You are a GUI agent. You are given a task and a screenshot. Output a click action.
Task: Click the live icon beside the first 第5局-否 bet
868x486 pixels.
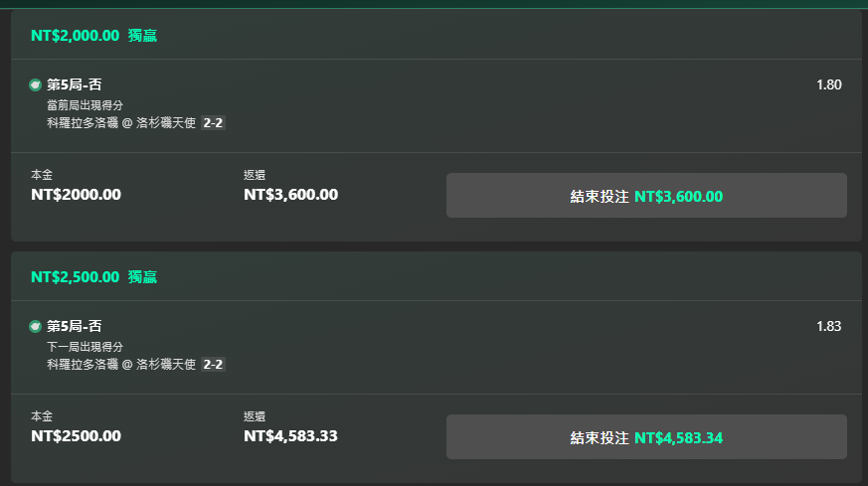point(35,85)
